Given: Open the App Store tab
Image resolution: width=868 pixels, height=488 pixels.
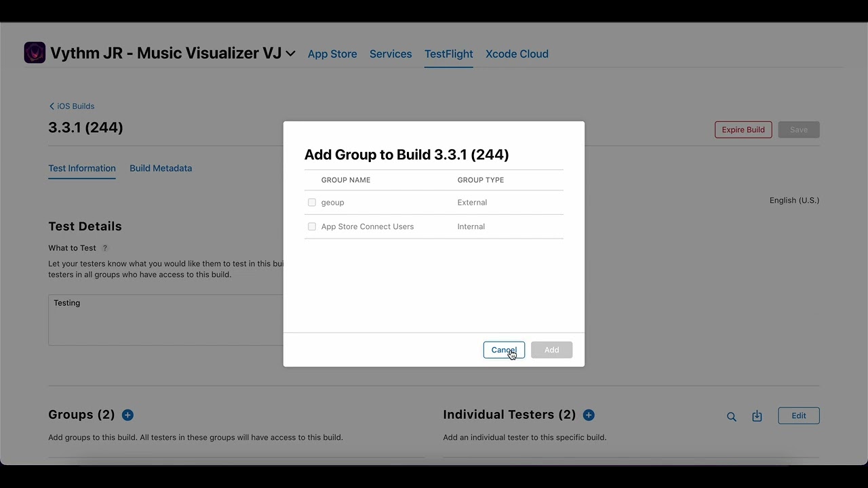Looking at the screenshot, I should click(x=332, y=54).
